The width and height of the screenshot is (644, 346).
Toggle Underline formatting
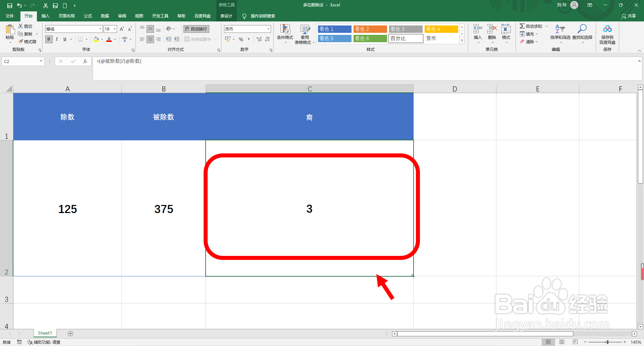(65, 39)
